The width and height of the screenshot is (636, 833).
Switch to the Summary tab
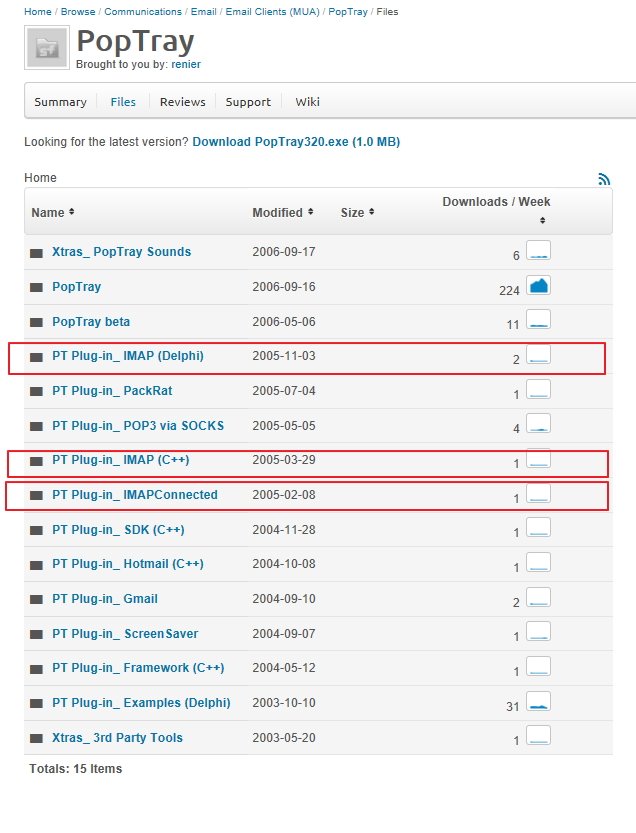click(x=60, y=102)
